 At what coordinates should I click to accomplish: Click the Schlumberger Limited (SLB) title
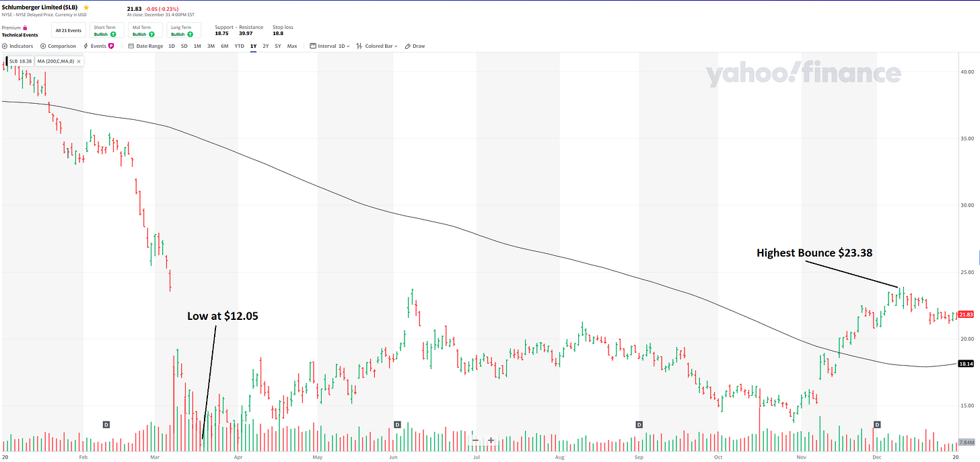(x=40, y=7)
